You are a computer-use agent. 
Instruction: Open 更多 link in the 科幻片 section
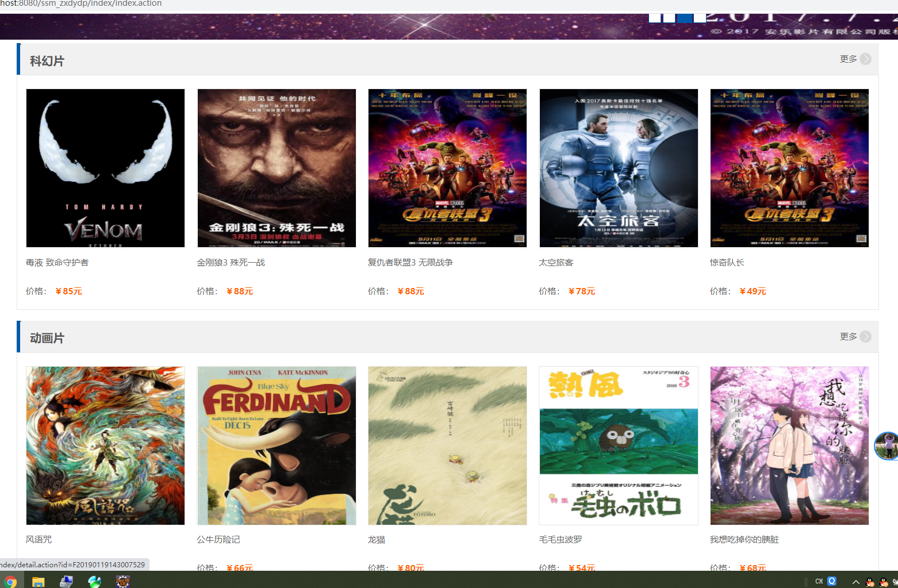click(x=848, y=59)
